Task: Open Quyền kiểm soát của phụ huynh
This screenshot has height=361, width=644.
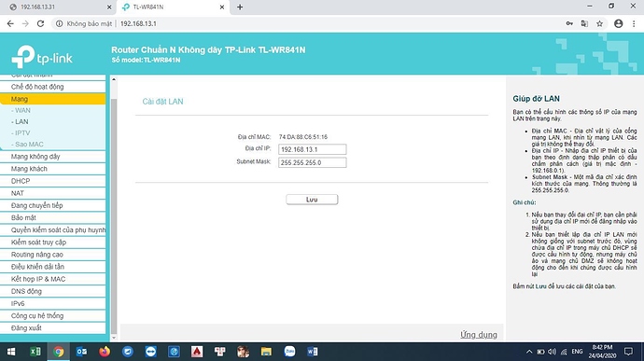Action: 53,230
